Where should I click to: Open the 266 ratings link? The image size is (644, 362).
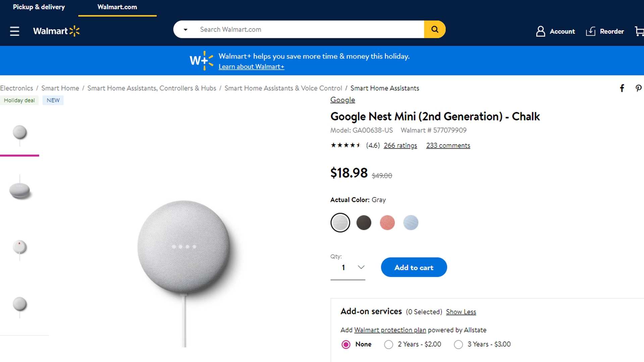click(400, 145)
